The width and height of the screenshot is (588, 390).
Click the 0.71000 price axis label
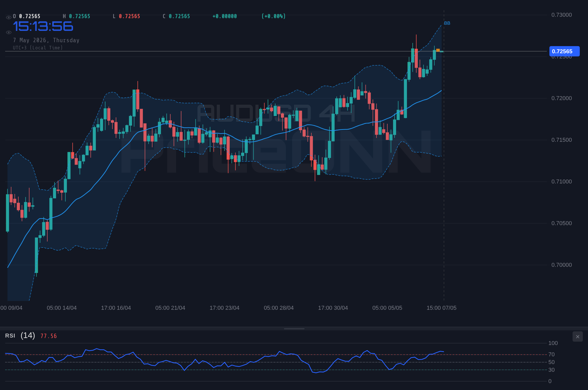562,182
